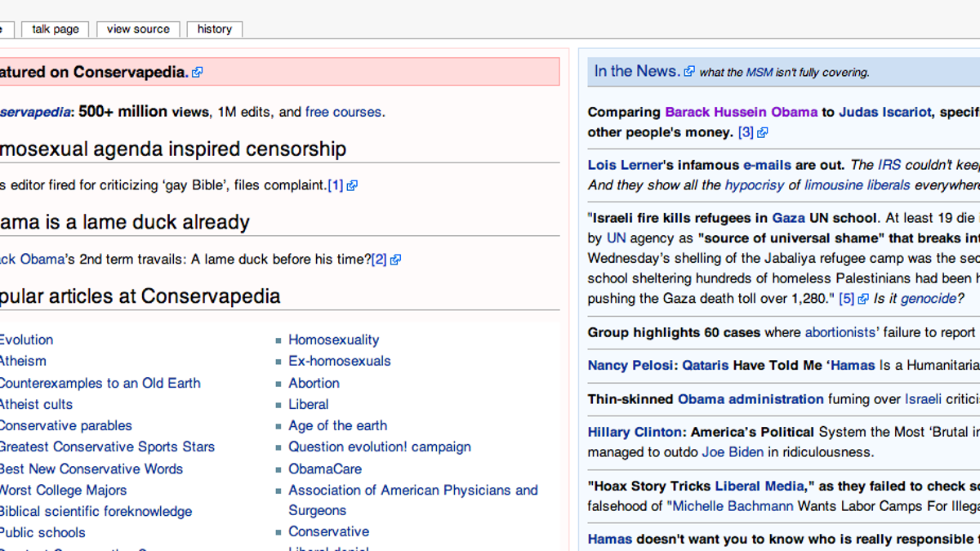Open the Conservative parables link
980x551 pixels.
[x=65, y=425]
